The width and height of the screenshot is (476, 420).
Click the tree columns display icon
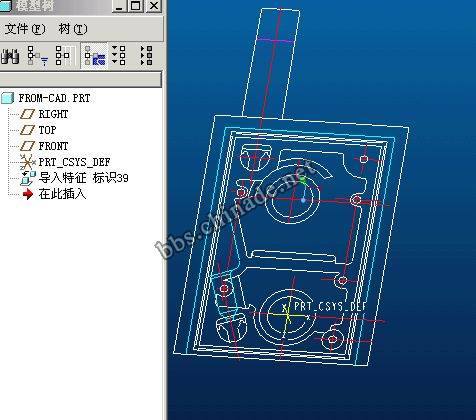[63, 55]
